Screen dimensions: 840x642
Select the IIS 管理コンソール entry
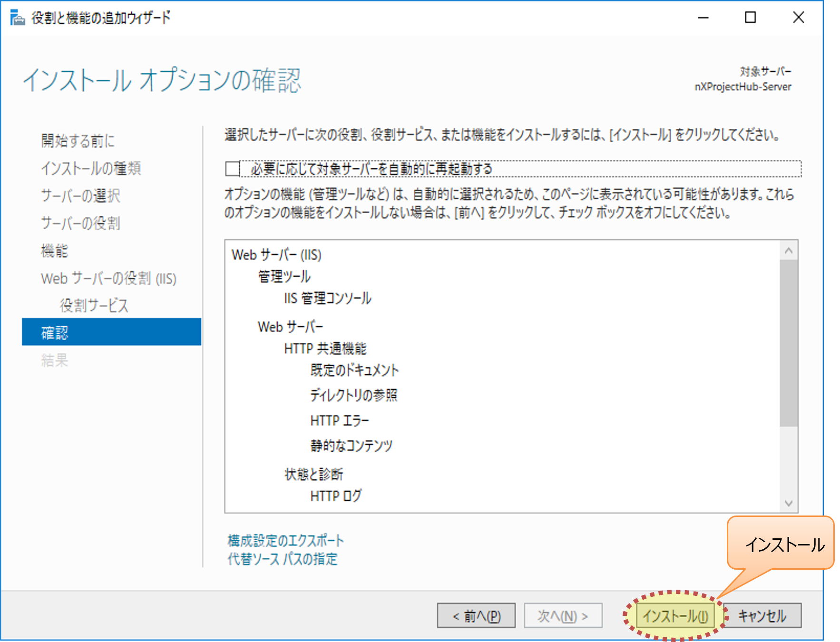(328, 298)
